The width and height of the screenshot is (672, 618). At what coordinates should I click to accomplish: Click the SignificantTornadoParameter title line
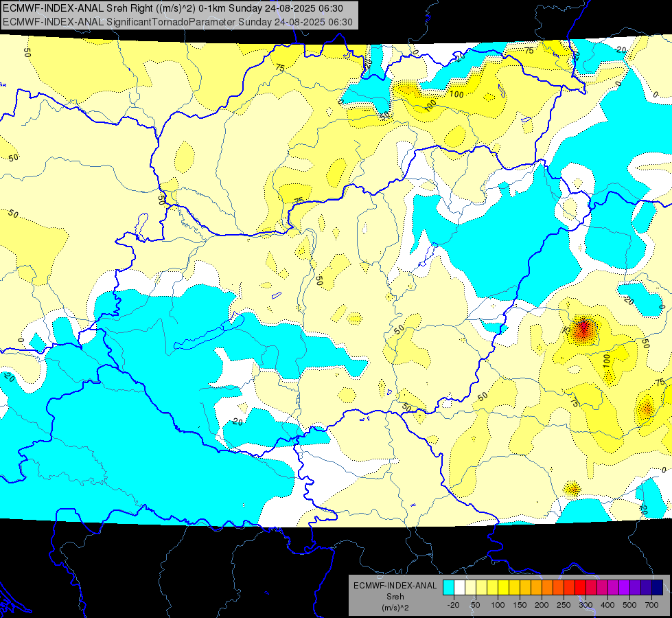point(178,22)
